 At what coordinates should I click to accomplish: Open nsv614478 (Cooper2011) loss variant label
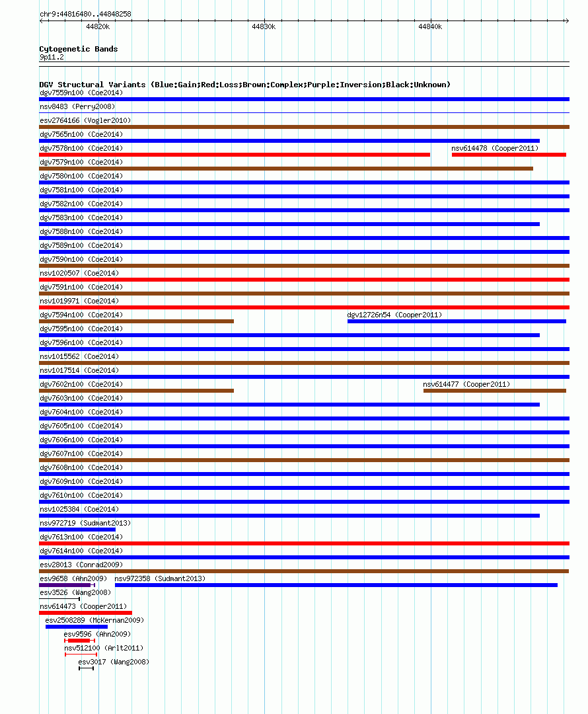click(495, 149)
